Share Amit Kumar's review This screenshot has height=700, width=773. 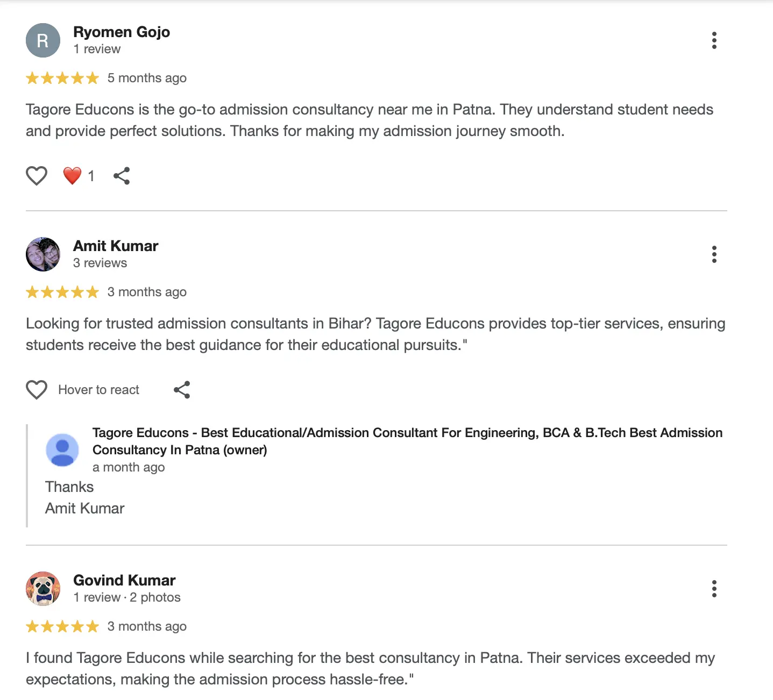(x=182, y=390)
